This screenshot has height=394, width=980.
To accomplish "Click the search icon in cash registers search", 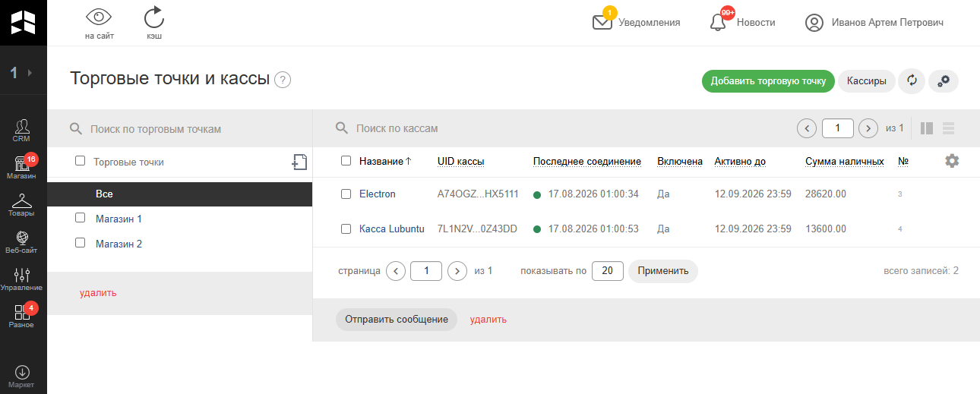I will (342, 128).
